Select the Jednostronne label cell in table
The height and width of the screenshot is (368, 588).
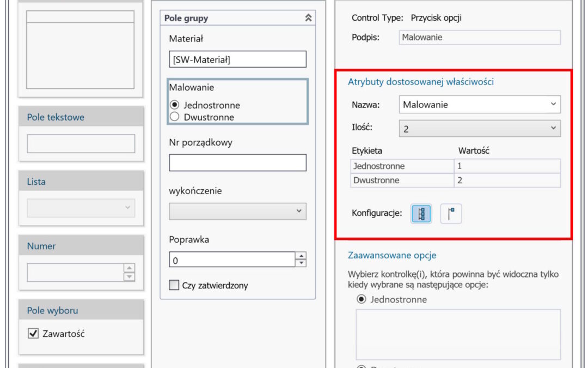tap(402, 166)
